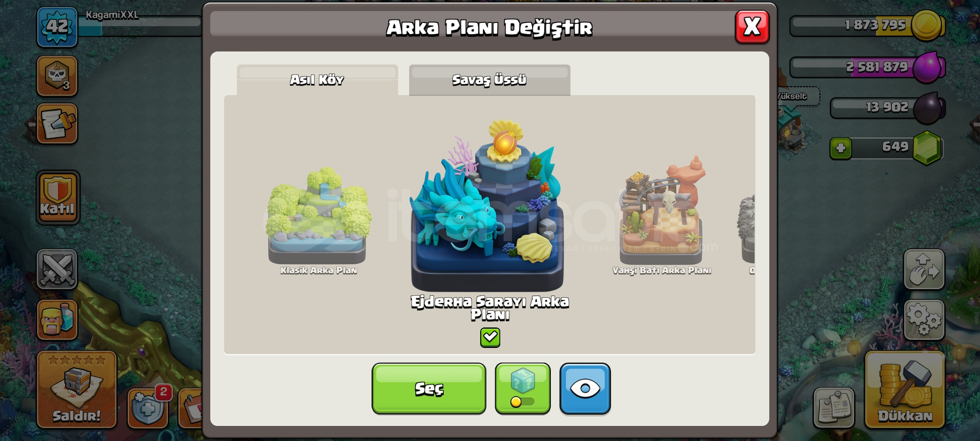Viewport: 980px width, 441px height.
Task: Open the barbarian army overview icon
Action: point(57,320)
